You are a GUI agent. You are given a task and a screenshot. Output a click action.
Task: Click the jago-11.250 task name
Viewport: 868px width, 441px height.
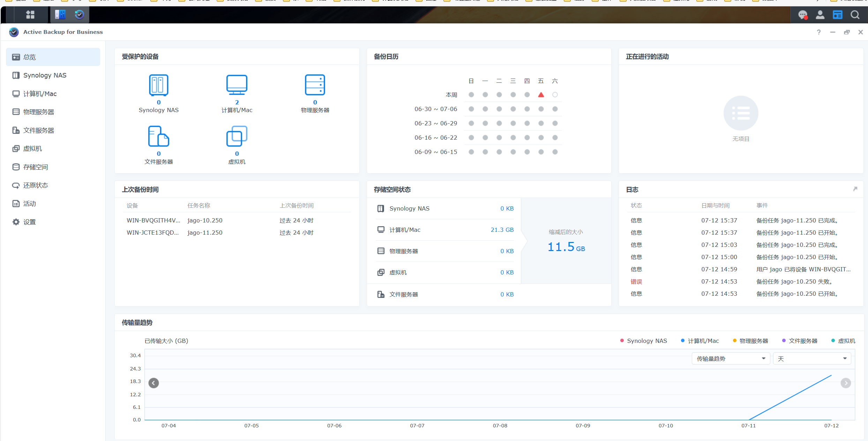pyautogui.click(x=205, y=233)
